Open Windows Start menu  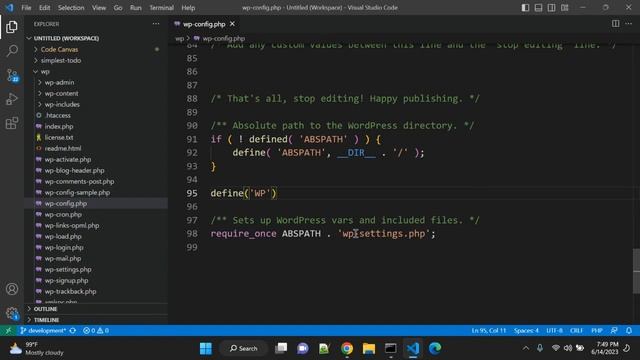206,348
